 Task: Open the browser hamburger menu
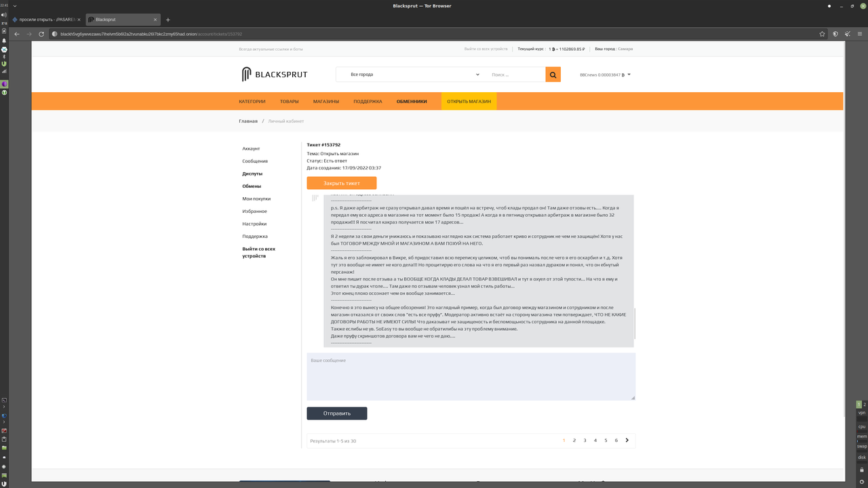pyautogui.click(x=861, y=34)
